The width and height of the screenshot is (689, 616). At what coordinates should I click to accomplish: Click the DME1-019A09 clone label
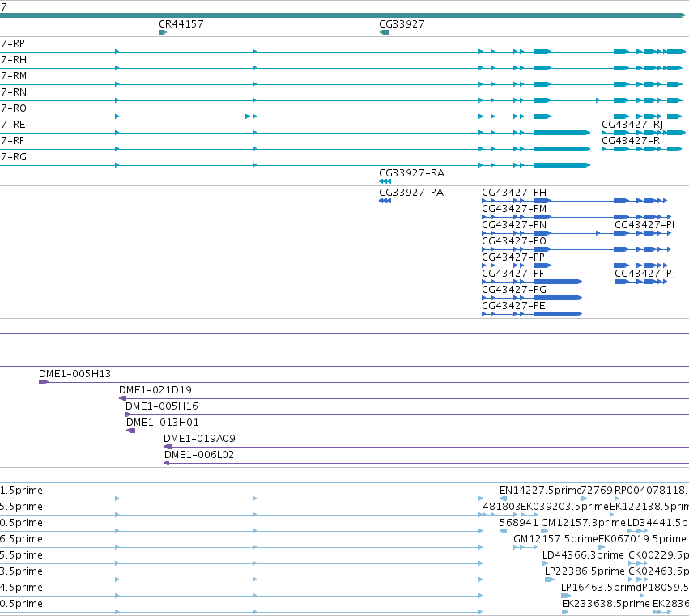click(x=199, y=439)
